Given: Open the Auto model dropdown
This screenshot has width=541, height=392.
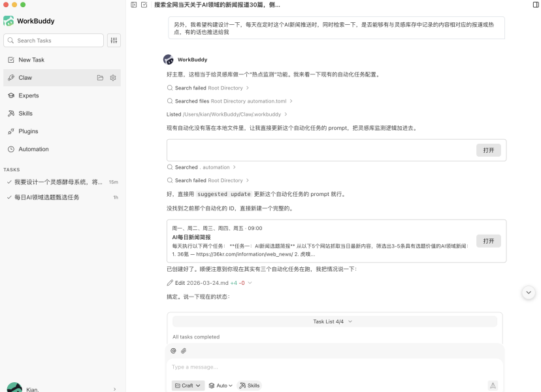Looking at the screenshot, I should [220, 385].
